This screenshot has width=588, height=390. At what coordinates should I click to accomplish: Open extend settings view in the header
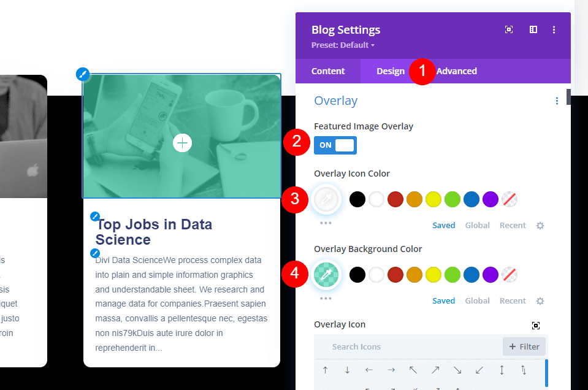(509, 29)
